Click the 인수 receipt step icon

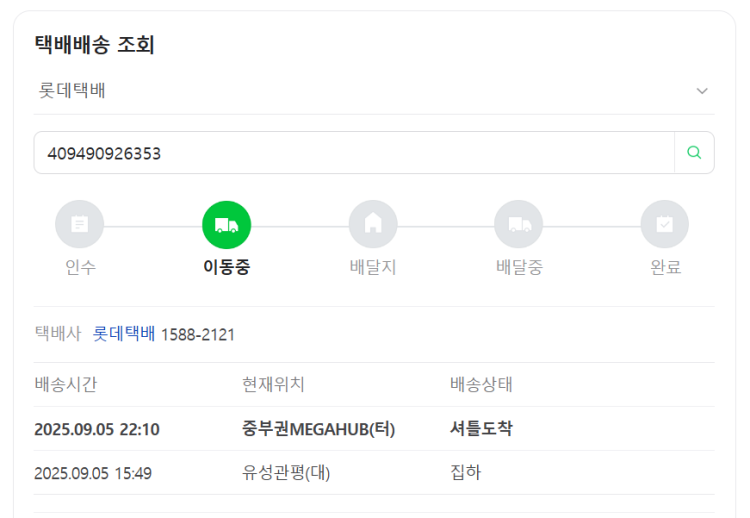80,225
